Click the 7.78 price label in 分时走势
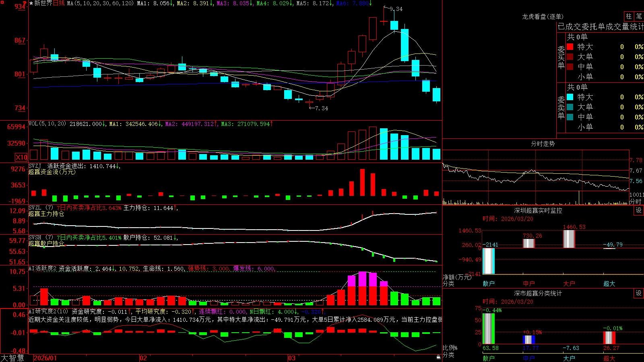 pos(636,160)
